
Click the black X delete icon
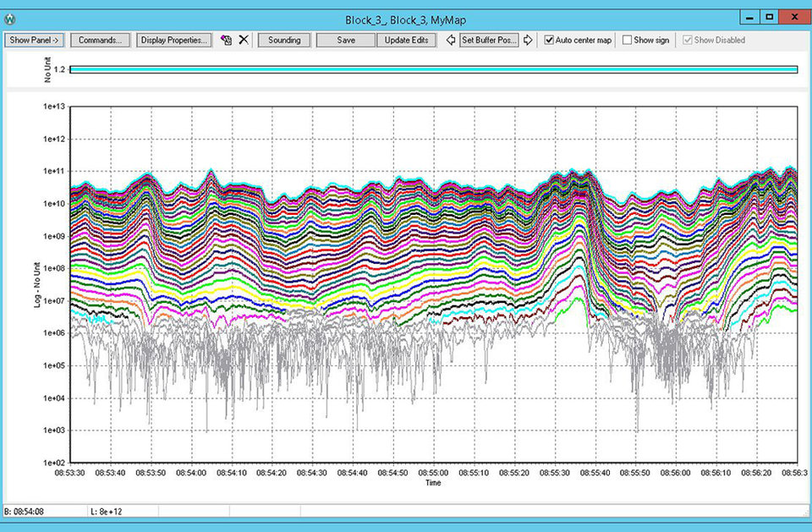click(244, 40)
